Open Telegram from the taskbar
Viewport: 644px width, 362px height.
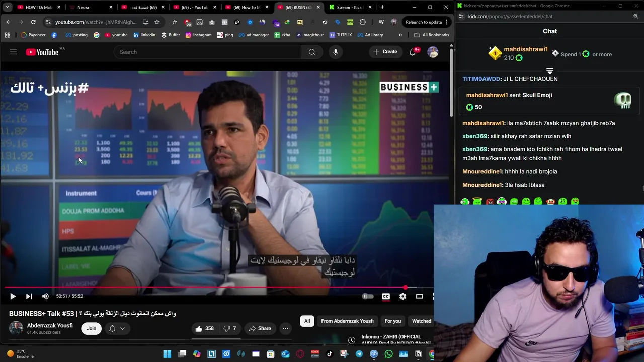pyautogui.click(x=359, y=354)
